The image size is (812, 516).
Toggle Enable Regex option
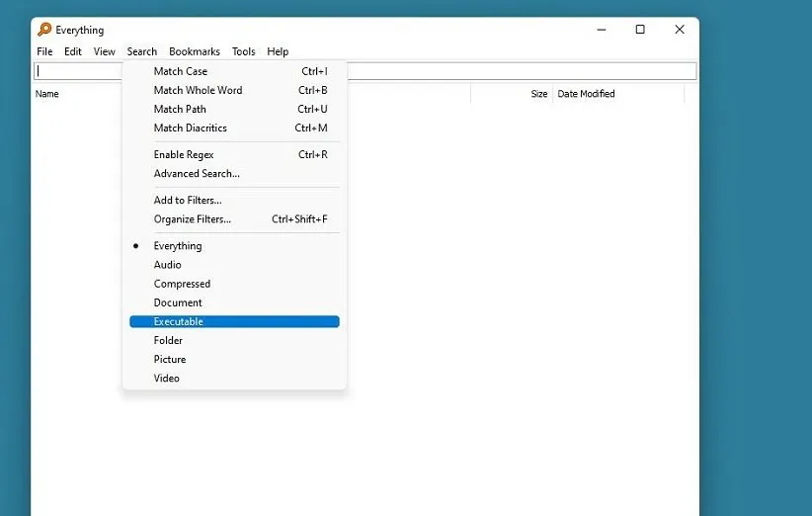click(x=184, y=154)
